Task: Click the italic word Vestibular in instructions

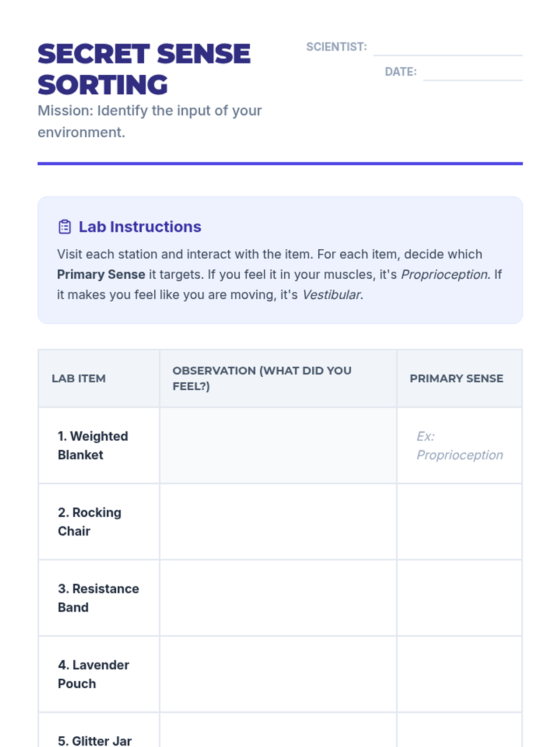Action: click(331, 295)
